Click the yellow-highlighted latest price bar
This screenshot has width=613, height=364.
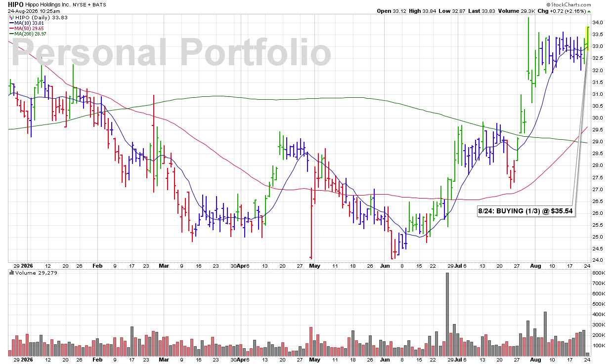(x=587, y=38)
